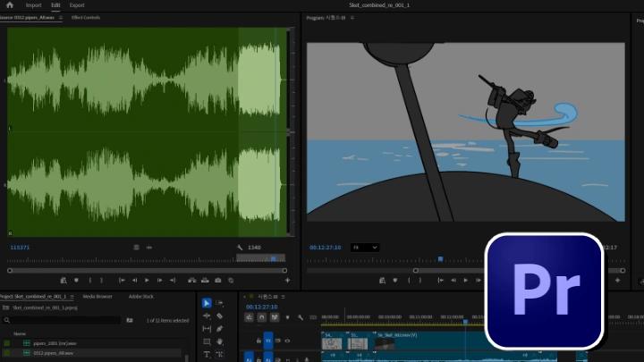Pick the Type tool
The height and width of the screenshot is (362, 644).
click(x=207, y=354)
